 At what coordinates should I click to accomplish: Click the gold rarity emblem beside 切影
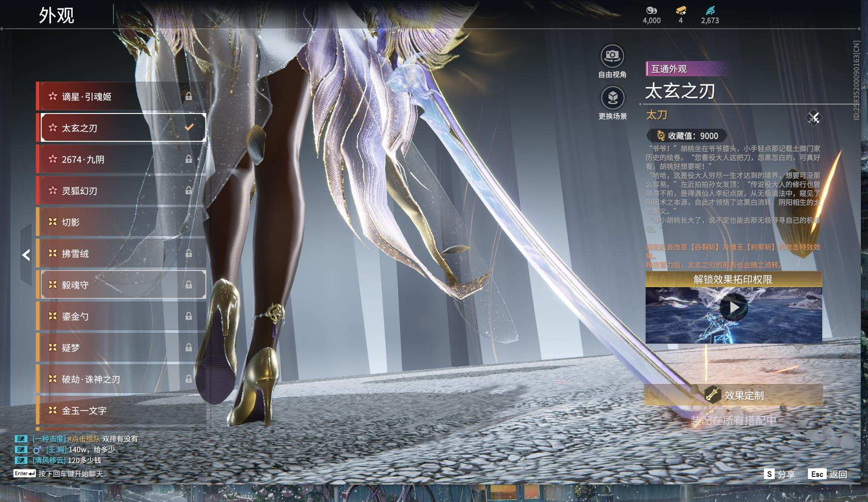(x=53, y=222)
